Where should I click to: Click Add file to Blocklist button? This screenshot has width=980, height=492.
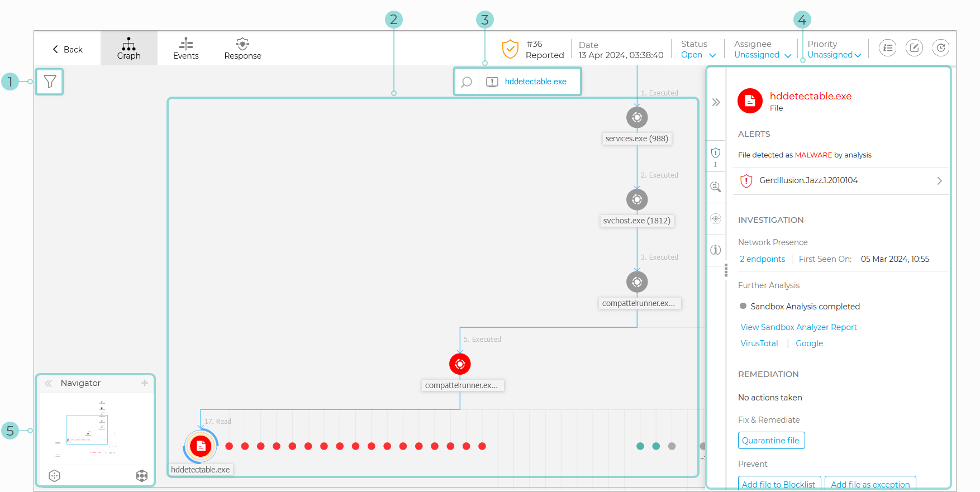pos(779,484)
